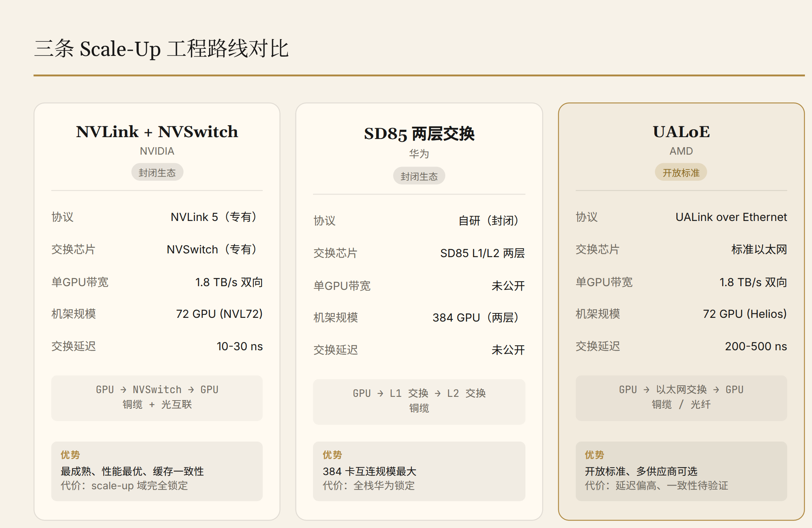Click the 交换延迟 label in the AMD card
The height and width of the screenshot is (528, 812).
click(x=598, y=346)
